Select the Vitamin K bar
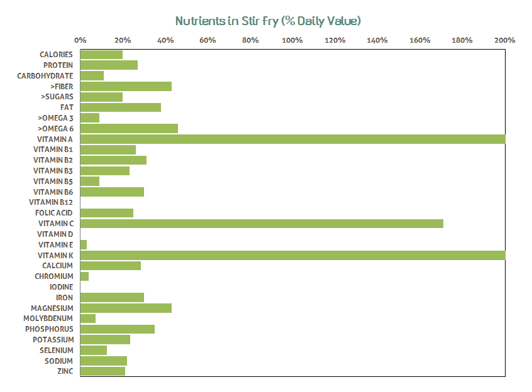The height and width of the screenshot is (392, 532). [x=292, y=255]
